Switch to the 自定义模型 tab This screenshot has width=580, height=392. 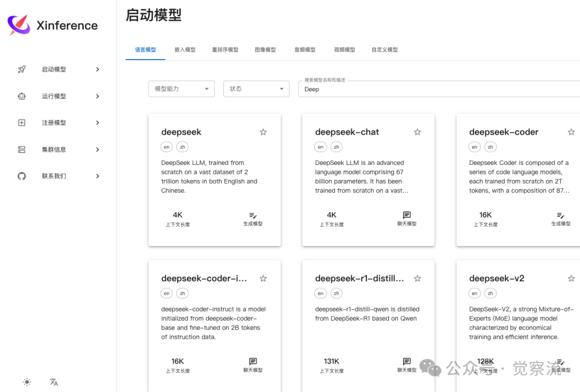click(x=385, y=49)
